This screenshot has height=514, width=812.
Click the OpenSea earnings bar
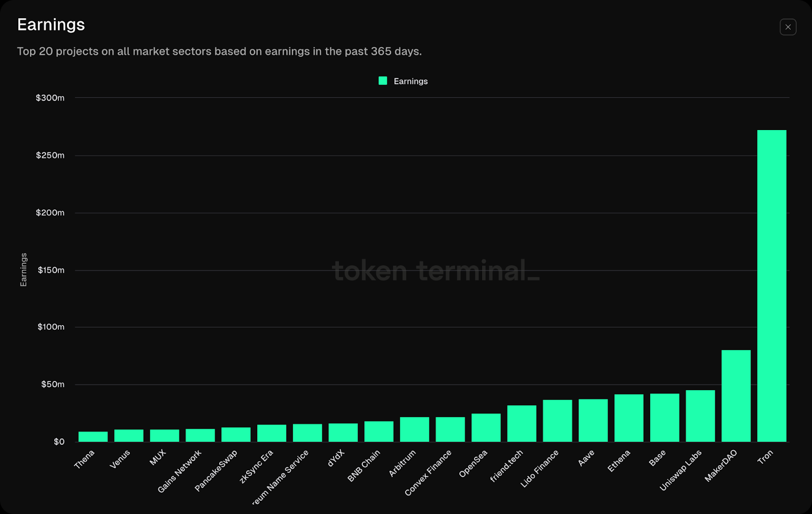point(486,428)
